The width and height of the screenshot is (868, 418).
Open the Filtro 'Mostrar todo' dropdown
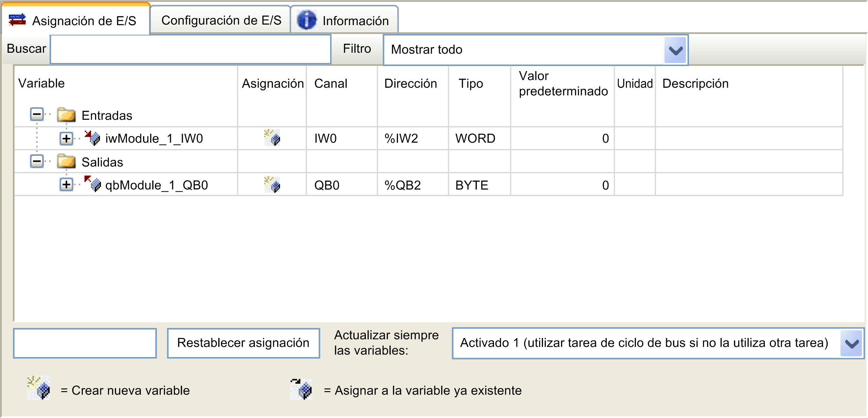coord(675,50)
